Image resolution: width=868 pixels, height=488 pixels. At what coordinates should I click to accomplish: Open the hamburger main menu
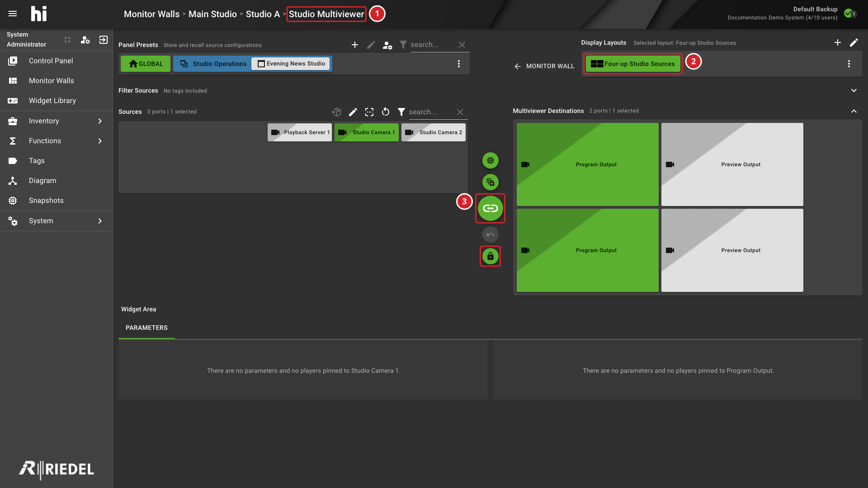tap(13, 14)
